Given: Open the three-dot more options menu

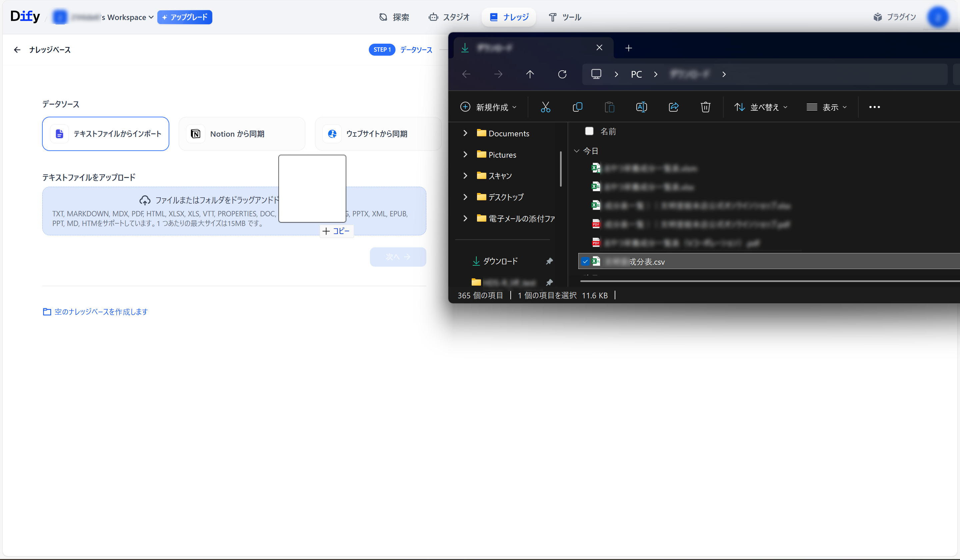Looking at the screenshot, I should [x=874, y=107].
